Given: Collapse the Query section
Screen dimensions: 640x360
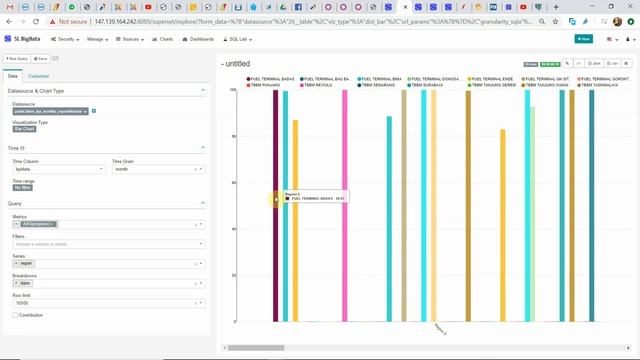Looking at the screenshot, I should [x=203, y=203].
